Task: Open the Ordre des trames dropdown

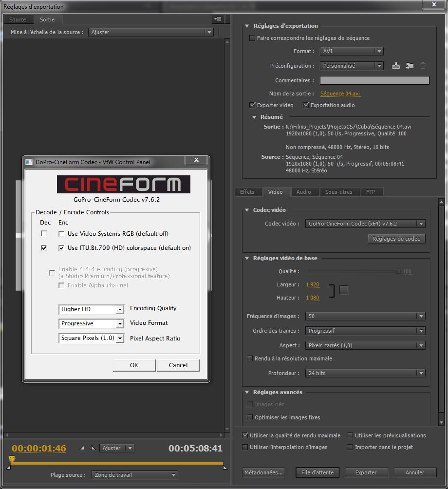Action: [365, 331]
